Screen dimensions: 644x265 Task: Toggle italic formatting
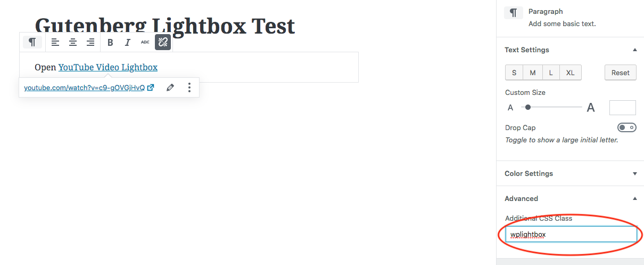click(128, 43)
